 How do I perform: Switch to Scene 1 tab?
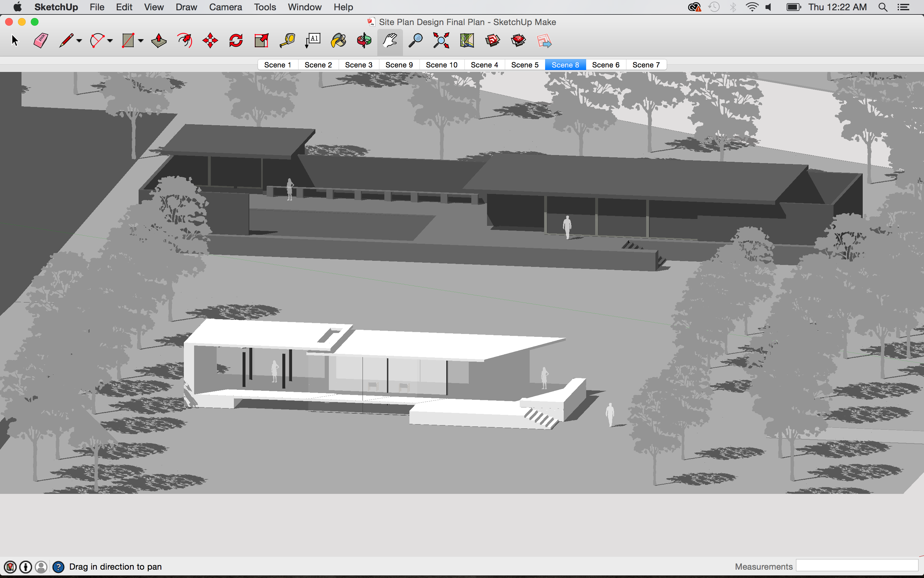(278, 65)
